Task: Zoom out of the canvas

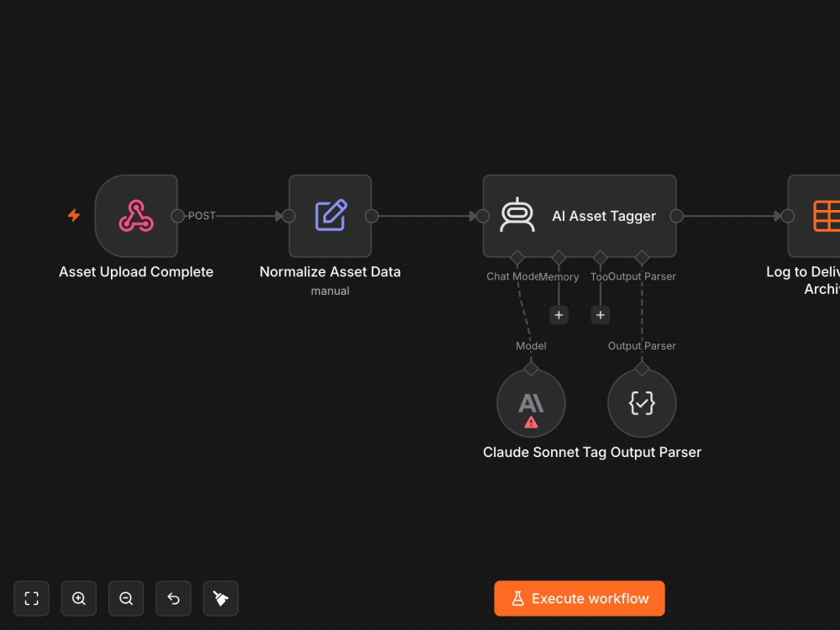Action: point(126,598)
